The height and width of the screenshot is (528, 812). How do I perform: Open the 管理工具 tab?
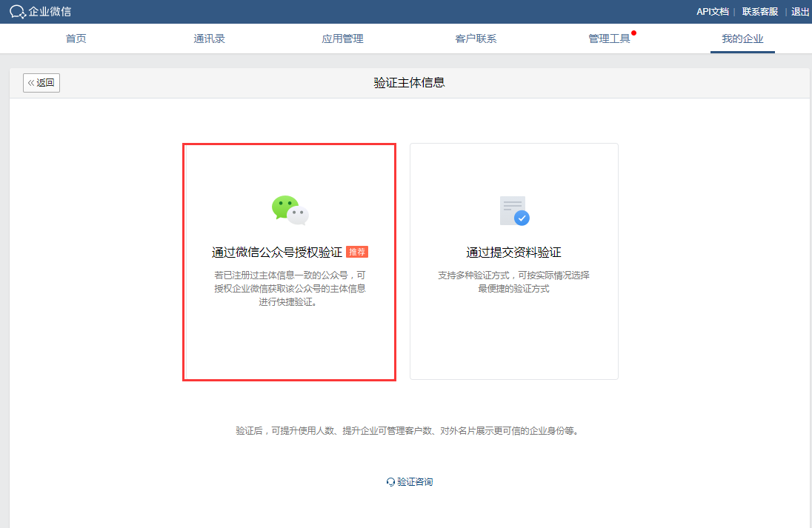[x=609, y=39]
